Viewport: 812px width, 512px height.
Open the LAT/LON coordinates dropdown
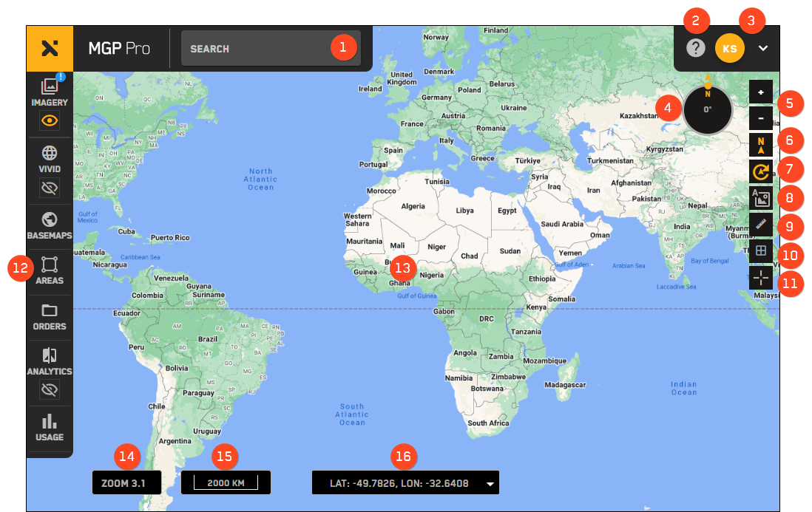pyautogui.click(x=490, y=484)
